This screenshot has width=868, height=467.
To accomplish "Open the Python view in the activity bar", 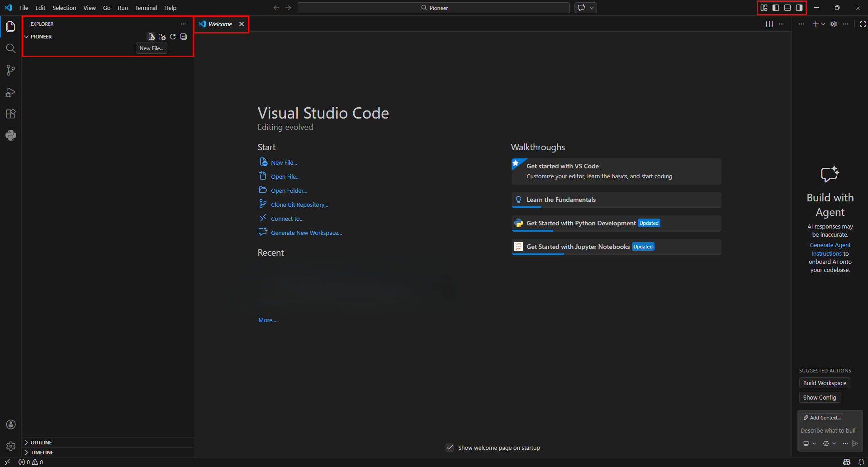I will (x=11, y=135).
